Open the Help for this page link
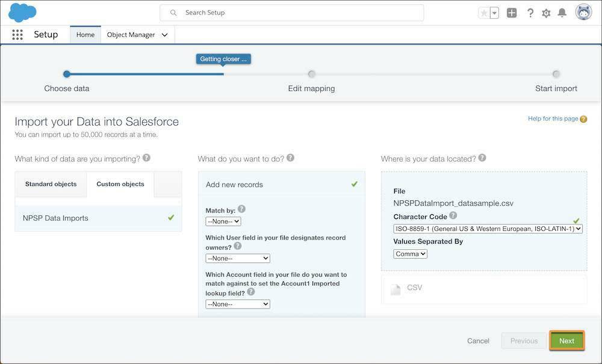The image size is (602, 364). [x=553, y=119]
